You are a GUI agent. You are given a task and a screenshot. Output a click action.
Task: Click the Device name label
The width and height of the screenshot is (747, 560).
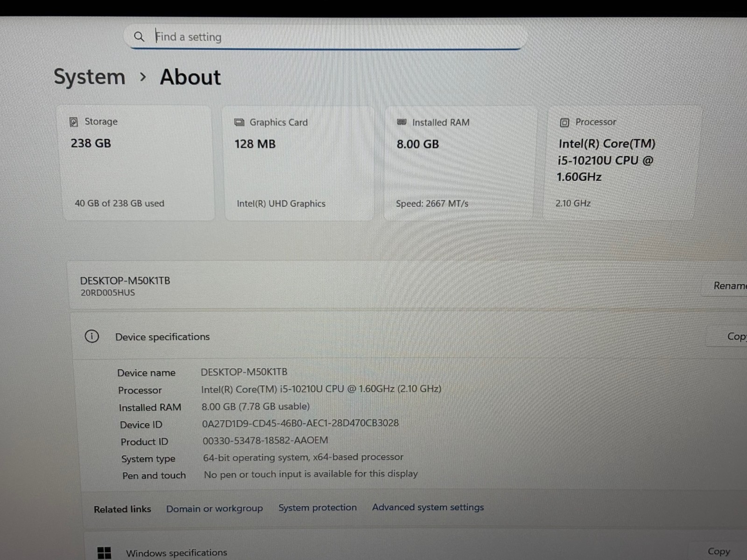point(146,373)
